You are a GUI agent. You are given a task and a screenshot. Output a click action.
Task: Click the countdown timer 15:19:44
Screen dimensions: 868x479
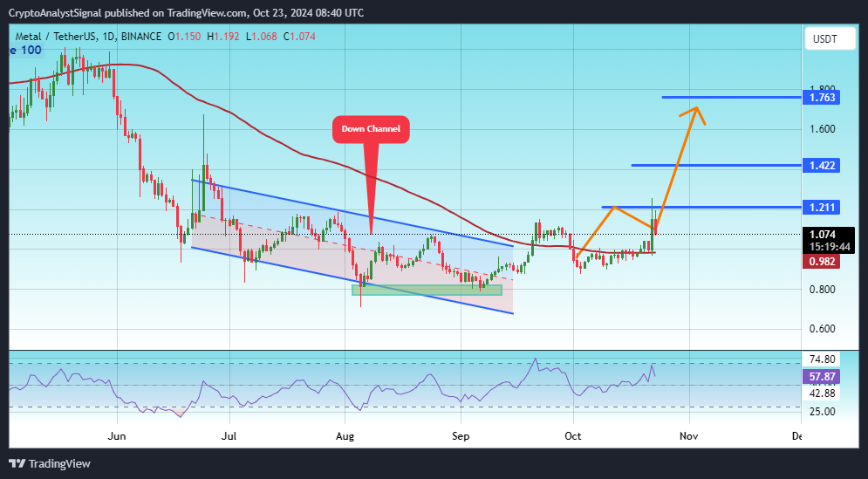[x=830, y=248]
